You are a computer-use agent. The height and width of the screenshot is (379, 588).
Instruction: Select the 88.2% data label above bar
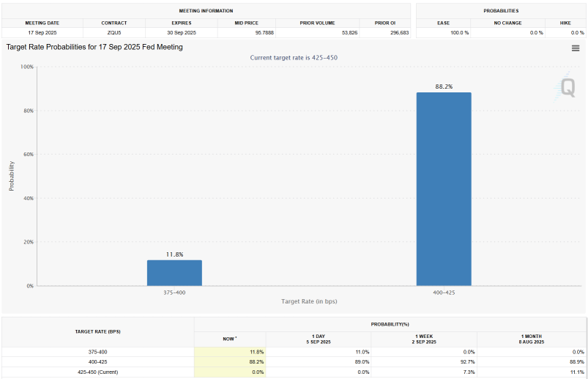[x=444, y=87]
